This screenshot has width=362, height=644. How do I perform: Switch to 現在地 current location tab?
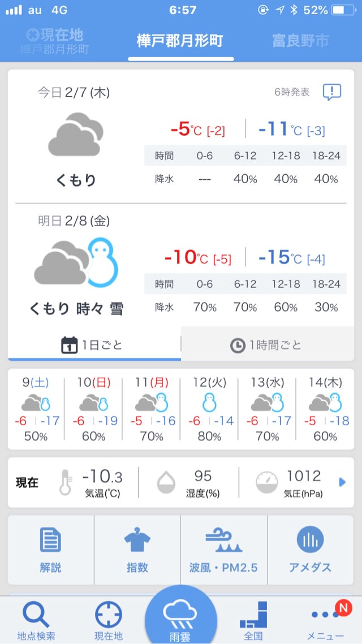(55, 41)
